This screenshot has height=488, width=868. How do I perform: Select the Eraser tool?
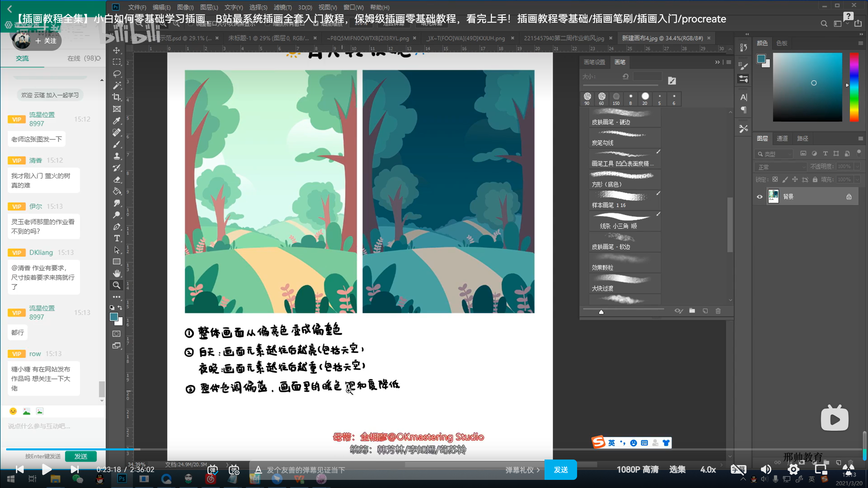[117, 180]
